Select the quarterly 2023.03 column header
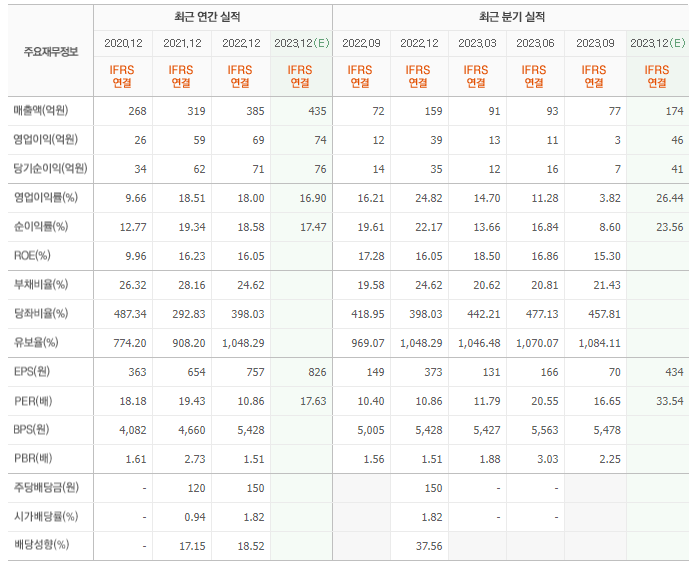The width and height of the screenshot is (695, 565). 477,43
